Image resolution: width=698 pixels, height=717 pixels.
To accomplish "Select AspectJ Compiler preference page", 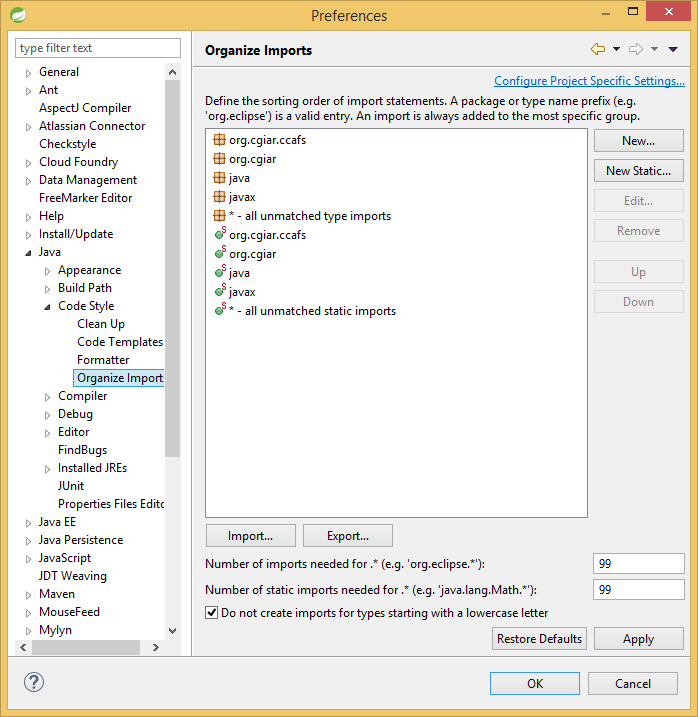I will coord(85,107).
